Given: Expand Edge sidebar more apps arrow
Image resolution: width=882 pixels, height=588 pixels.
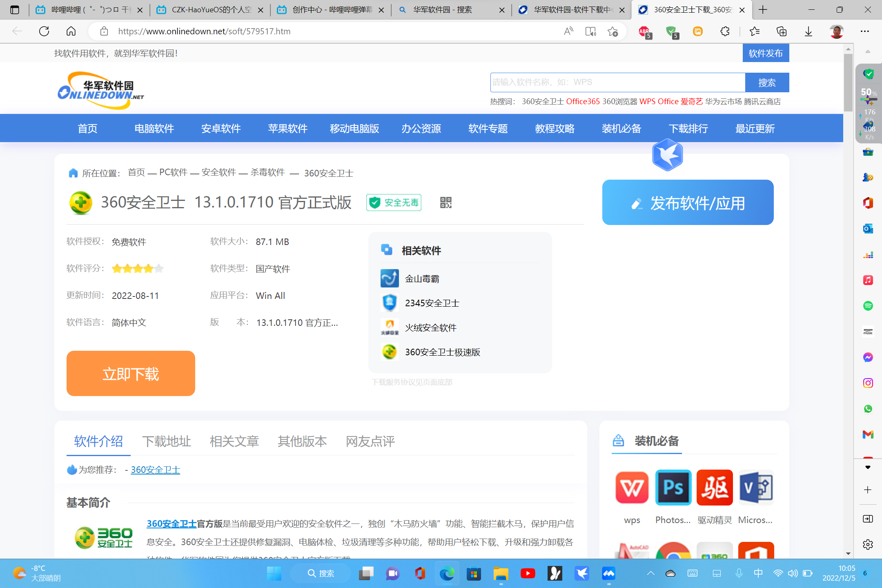Looking at the screenshot, I should tap(868, 467).
